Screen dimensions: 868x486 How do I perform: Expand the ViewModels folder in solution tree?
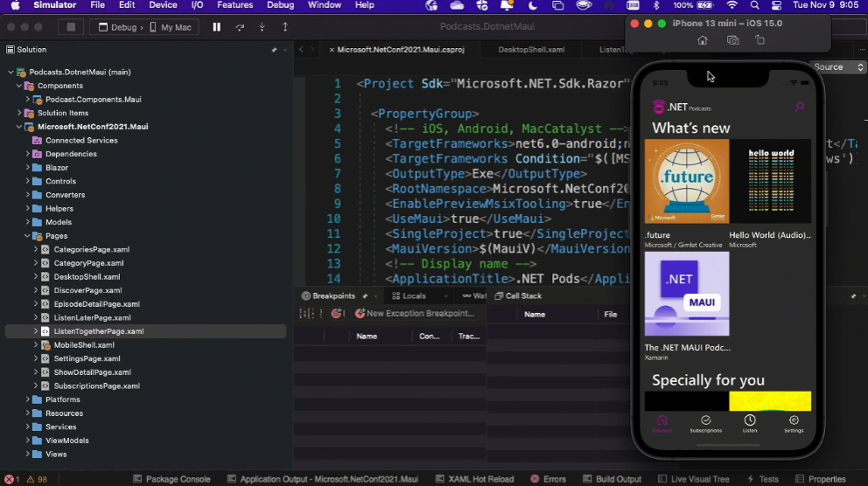(x=27, y=441)
